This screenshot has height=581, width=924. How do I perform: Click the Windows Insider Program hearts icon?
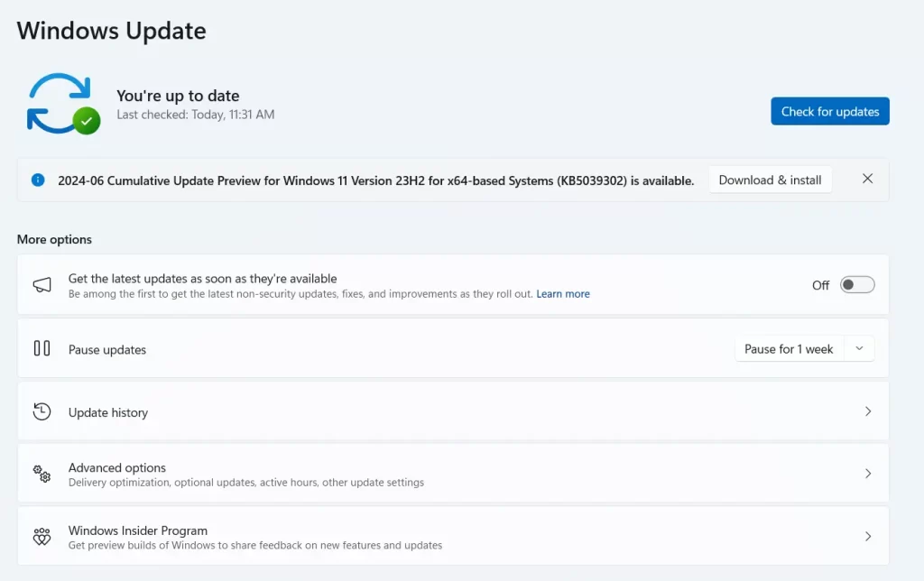[x=42, y=536]
